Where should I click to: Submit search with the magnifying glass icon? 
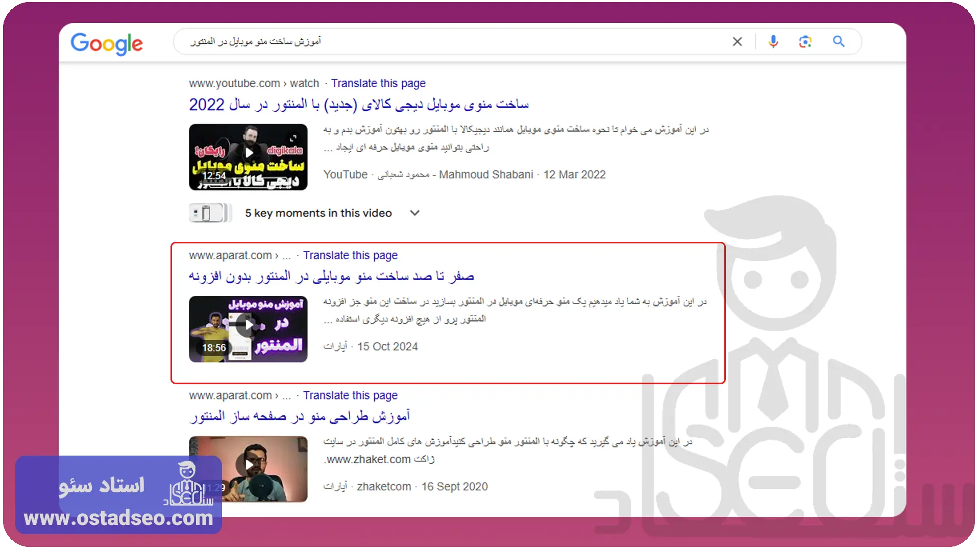click(x=839, y=41)
